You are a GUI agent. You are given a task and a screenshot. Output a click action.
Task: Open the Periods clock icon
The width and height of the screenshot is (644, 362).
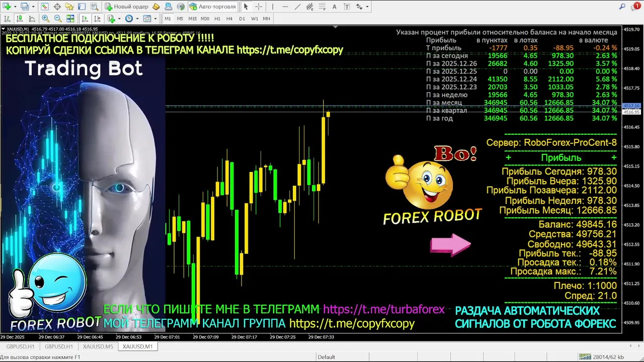pos(129,19)
